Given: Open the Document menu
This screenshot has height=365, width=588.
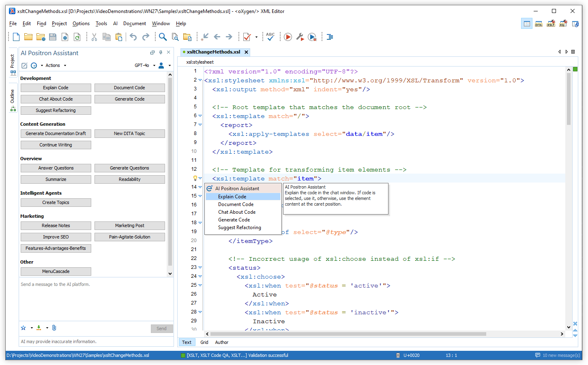Looking at the screenshot, I should tap(135, 24).
